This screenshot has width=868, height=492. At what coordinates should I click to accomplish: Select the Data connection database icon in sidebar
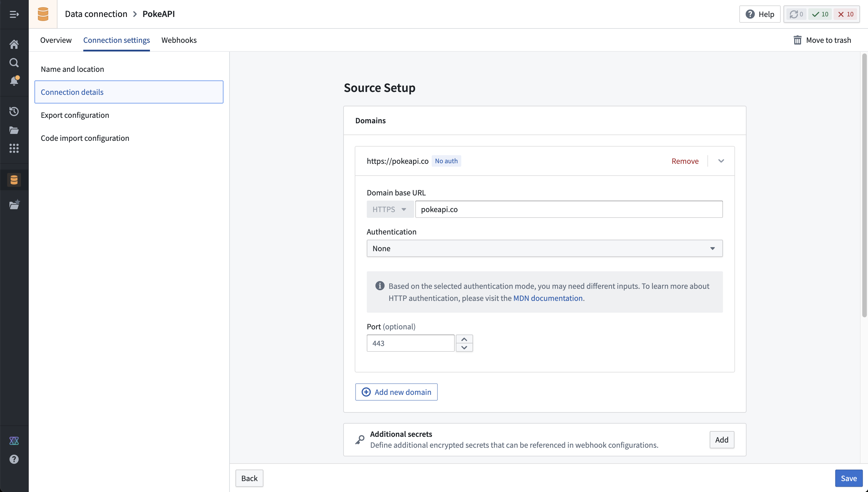tap(14, 180)
